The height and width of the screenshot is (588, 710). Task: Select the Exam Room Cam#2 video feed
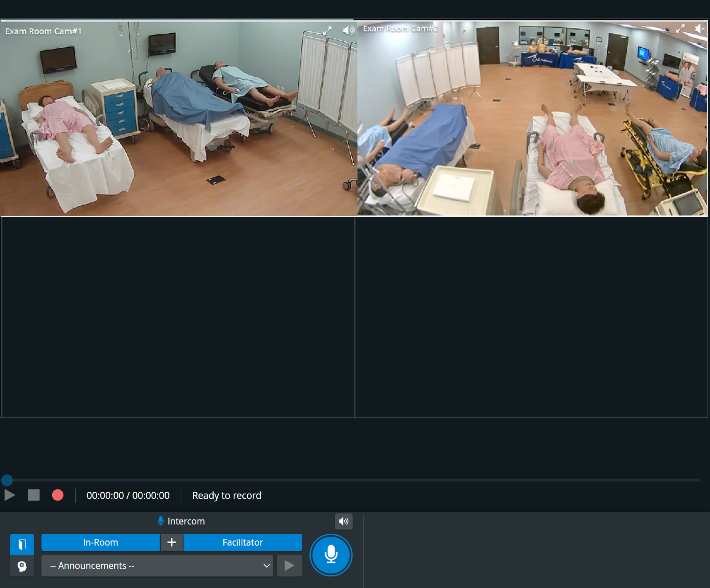532,119
